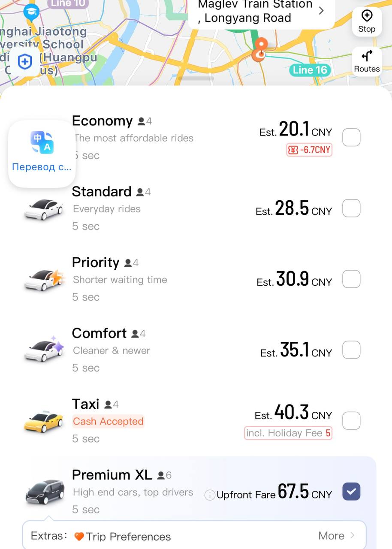Viewport: 392px width, 549px height.
Task: Tap the -6.7CNY discount coupon tag
Action: (x=309, y=150)
